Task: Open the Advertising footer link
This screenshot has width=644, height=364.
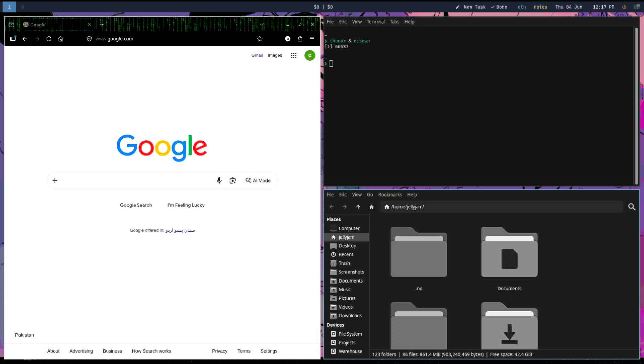Action: [x=81, y=351]
